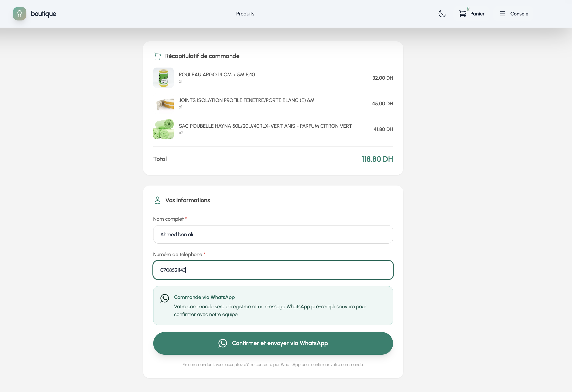Click the 32.00 DH price

point(382,78)
